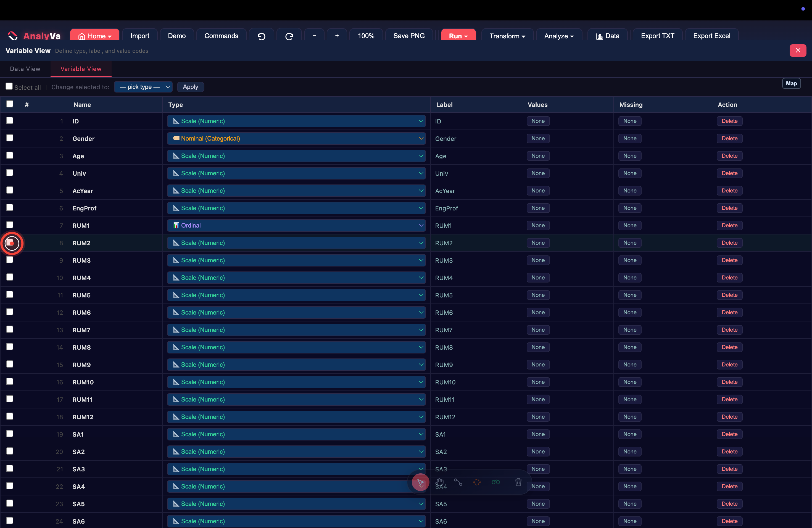
Task: Open the ID type dropdown
Action: click(296, 121)
